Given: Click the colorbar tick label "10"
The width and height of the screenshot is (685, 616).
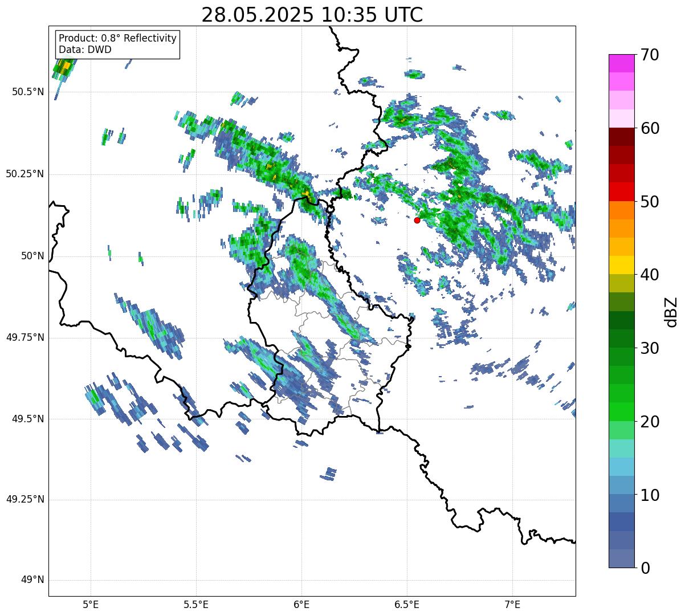Looking at the screenshot, I should 649,495.
